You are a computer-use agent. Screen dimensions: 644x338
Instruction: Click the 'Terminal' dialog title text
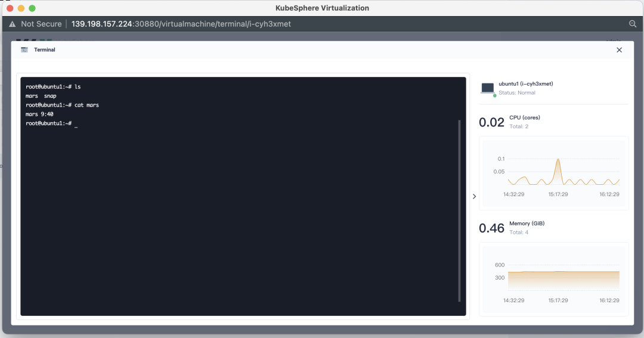pyautogui.click(x=44, y=49)
